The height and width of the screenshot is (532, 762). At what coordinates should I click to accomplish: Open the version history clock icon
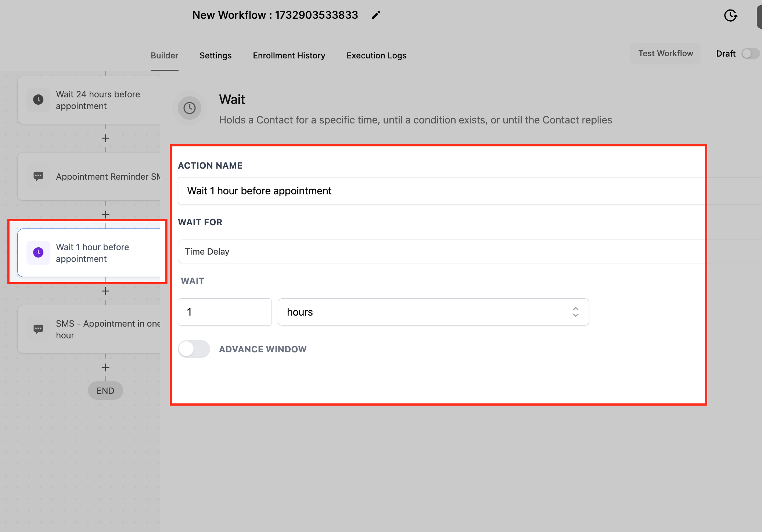[730, 15]
